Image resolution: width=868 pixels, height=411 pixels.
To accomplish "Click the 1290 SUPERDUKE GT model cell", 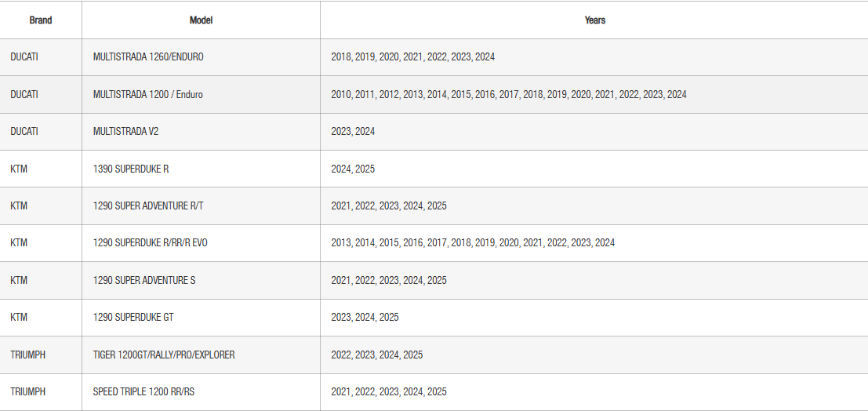I will click(x=133, y=317).
